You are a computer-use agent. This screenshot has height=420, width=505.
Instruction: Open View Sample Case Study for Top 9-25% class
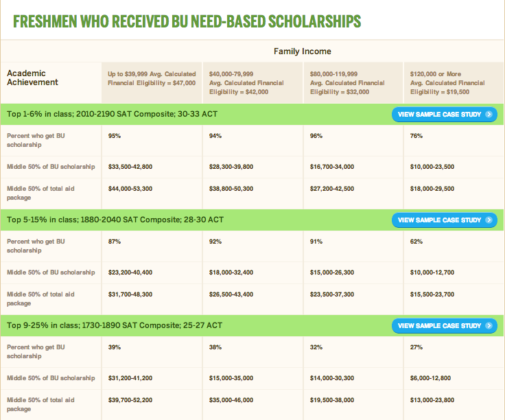point(439,325)
